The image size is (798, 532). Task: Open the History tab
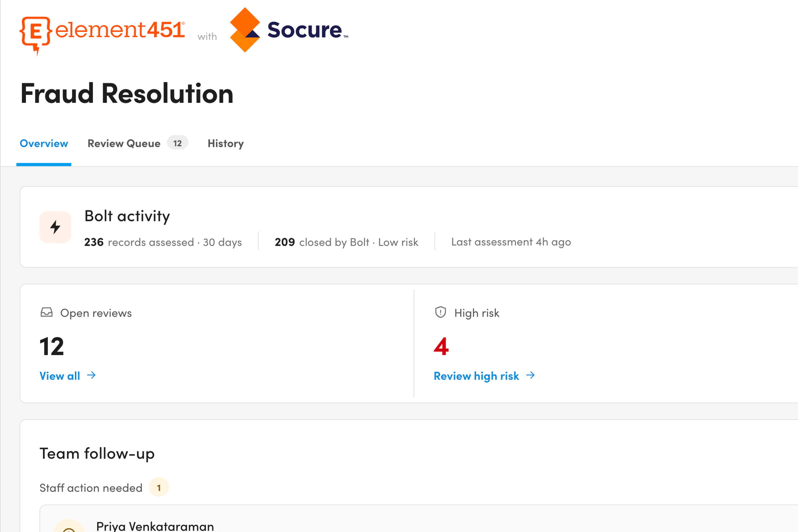point(226,144)
